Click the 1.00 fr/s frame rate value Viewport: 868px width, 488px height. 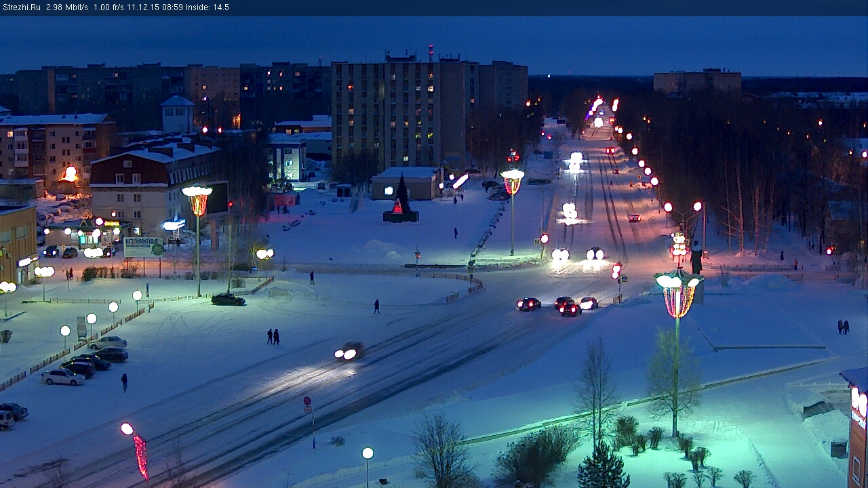point(108,7)
